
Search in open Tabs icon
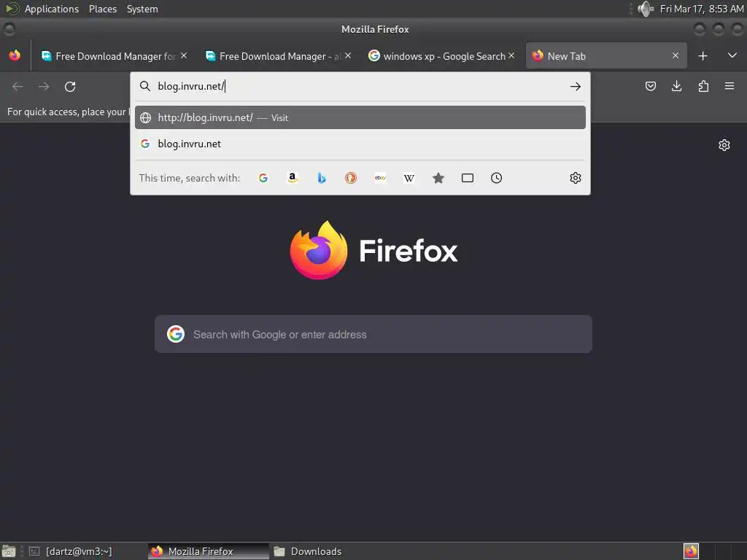point(468,178)
